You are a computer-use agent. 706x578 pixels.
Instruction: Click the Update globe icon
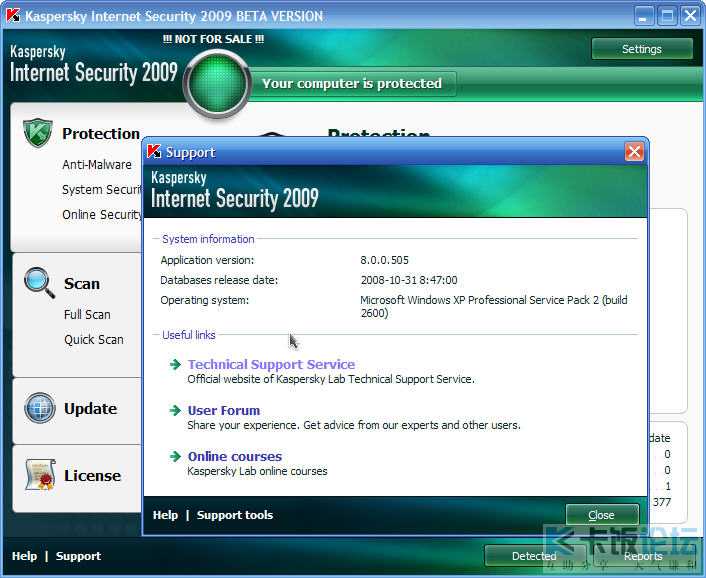(40, 408)
